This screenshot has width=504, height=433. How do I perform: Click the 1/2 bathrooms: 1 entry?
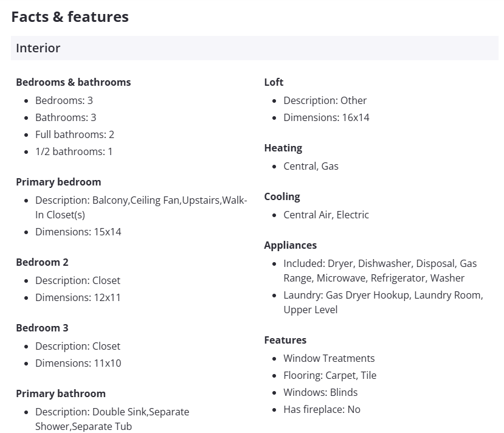(x=74, y=151)
